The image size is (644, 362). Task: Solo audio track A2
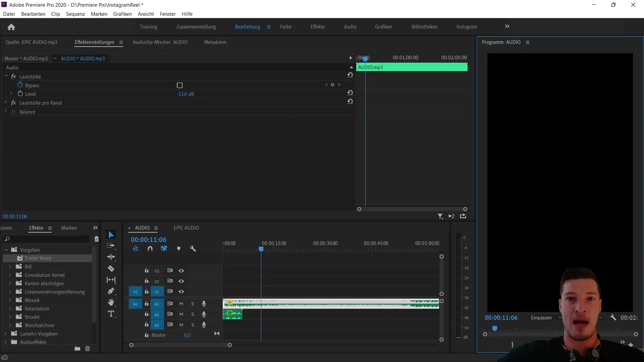pyautogui.click(x=193, y=314)
